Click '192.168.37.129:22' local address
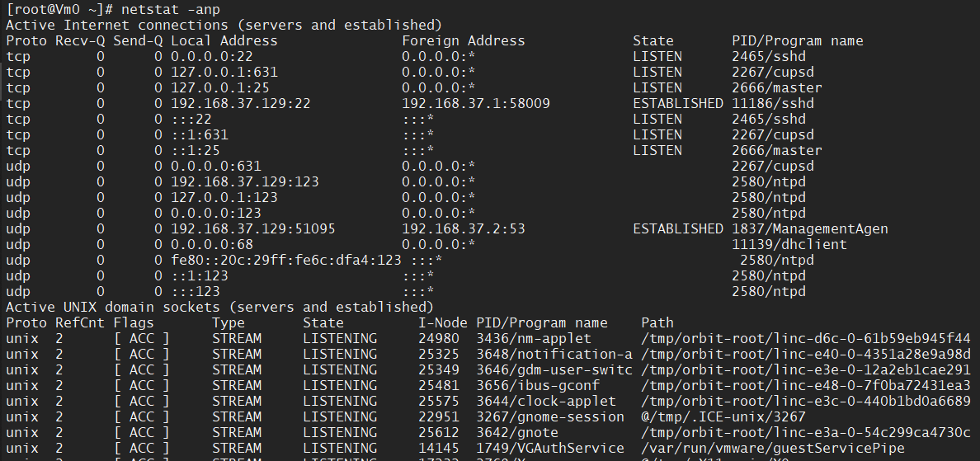Screen dimensions: 980x461 point(241,103)
